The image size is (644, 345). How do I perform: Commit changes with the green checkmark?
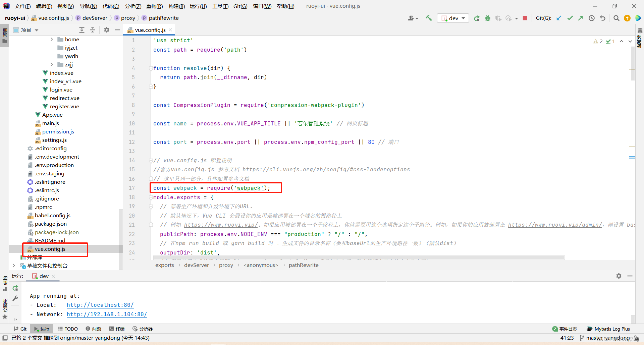coord(570,18)
